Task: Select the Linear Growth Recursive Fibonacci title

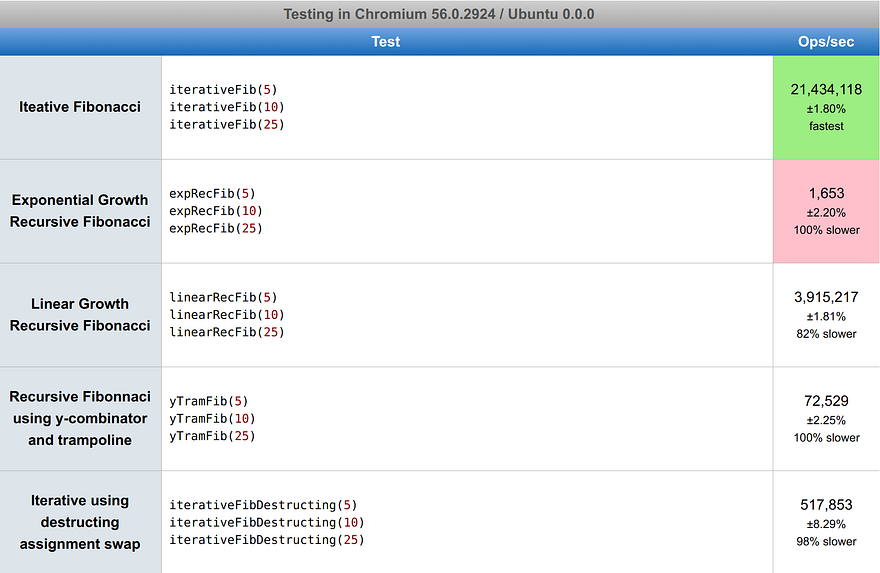Action: coord(80,315)
